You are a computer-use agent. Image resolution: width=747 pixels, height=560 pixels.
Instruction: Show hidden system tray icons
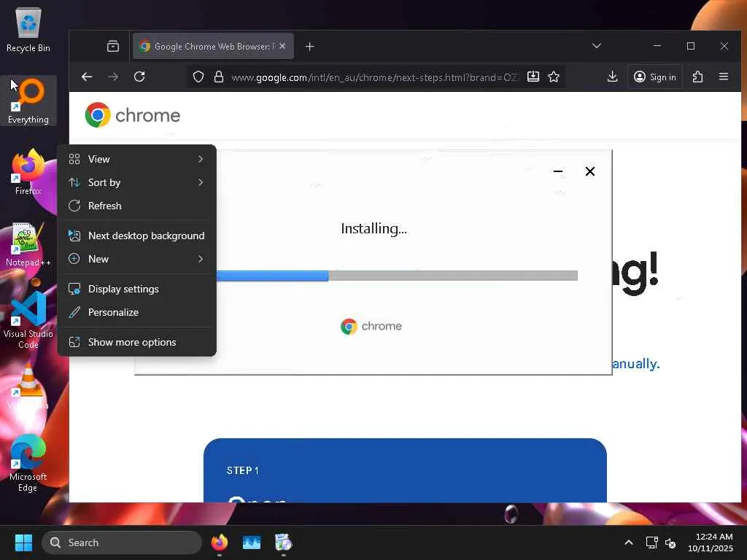[x=629, y=542]
